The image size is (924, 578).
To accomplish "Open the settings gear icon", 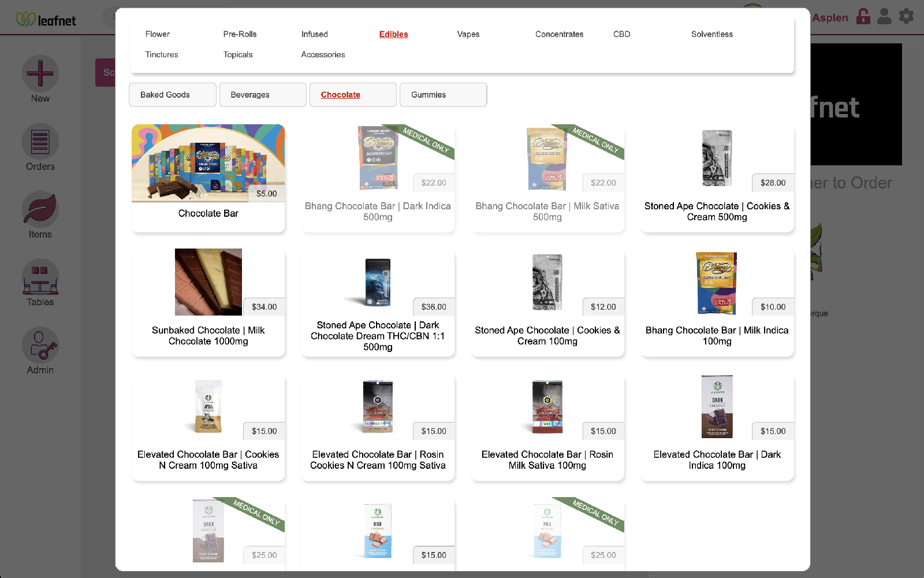I will click(906, 16).
